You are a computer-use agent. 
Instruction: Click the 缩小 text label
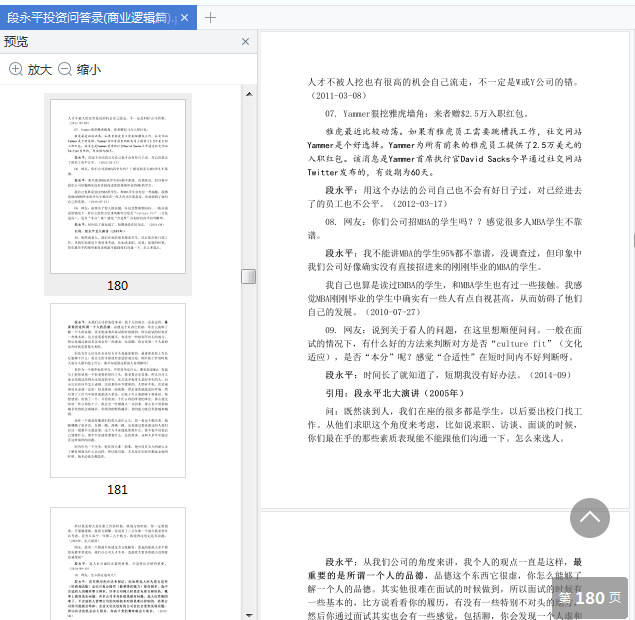(x=89, y=70)
